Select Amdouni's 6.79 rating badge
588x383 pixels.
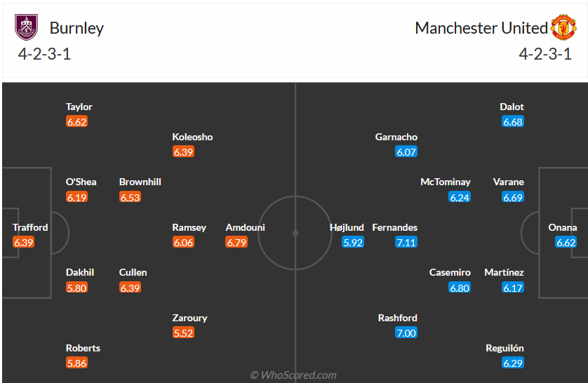click(x=236, y=243)
